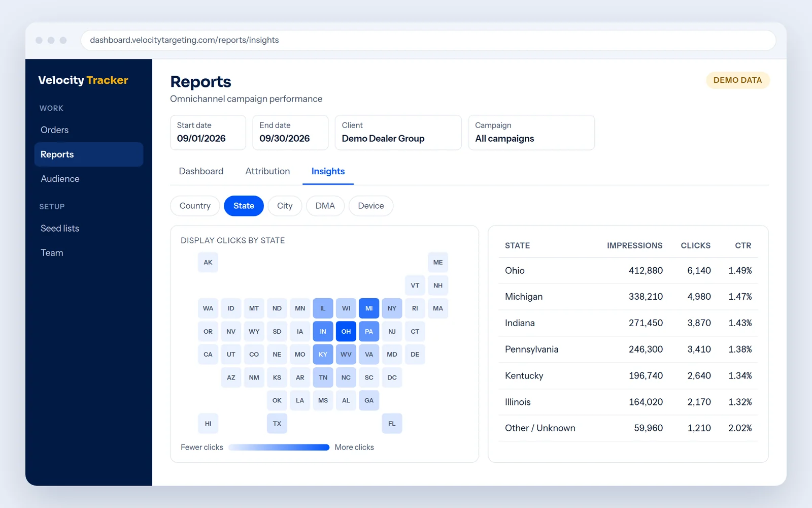Screen dimensions: 812x508
Task: Select the CA tile on the map
Action: 208,355
